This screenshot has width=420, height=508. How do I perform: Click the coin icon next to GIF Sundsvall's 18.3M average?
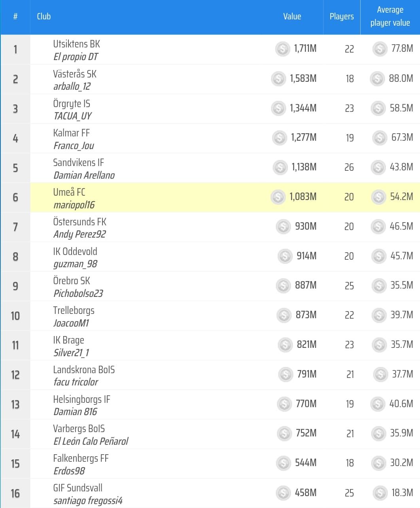(x=380, y=493)
